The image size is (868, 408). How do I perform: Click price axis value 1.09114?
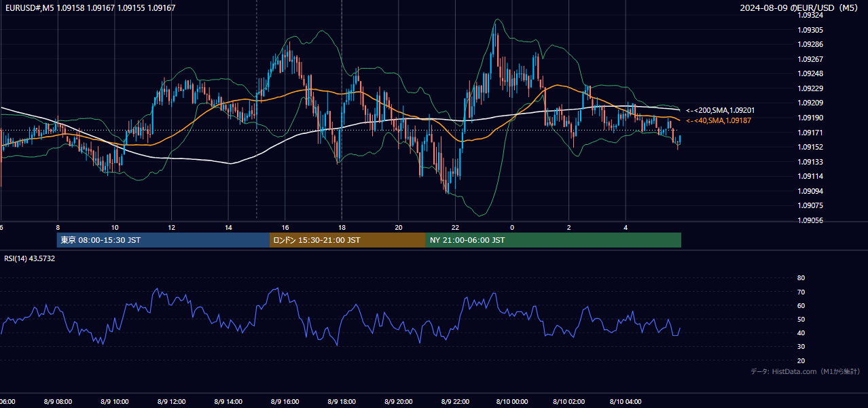point(810,176)
